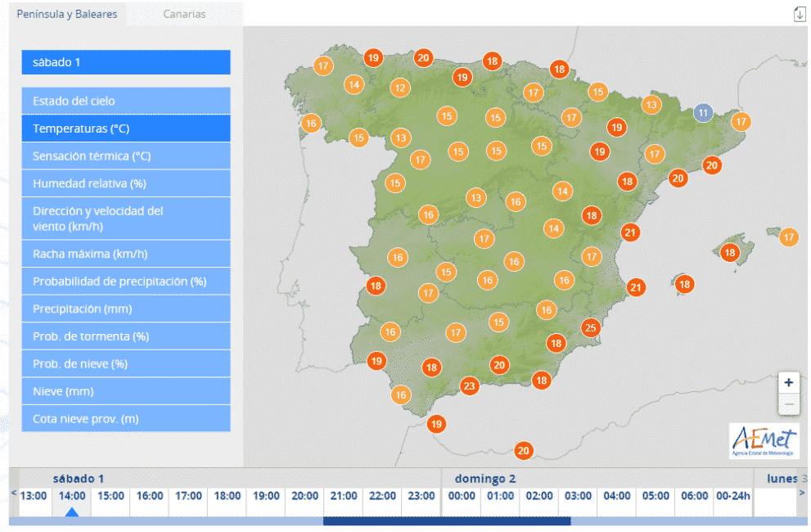The width and height of the screenshot is (811, 532).
Task: Open the sábado 1 day selector
Action: [x=126, y=62]
